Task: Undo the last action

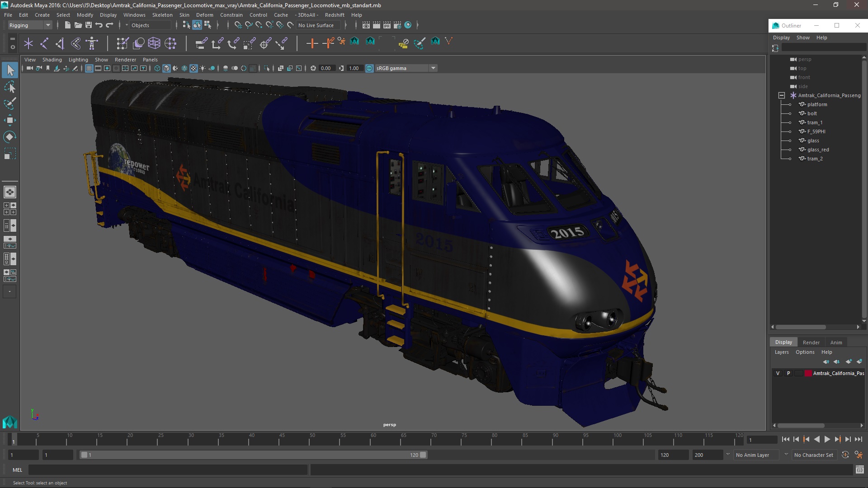Action: pos(99,25)
